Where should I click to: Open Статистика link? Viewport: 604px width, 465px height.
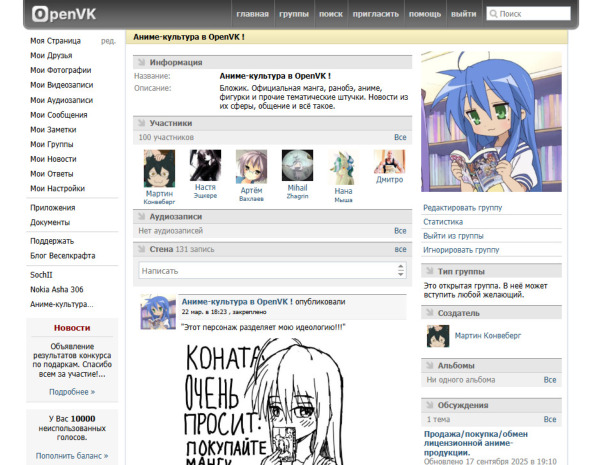pos(443,222)
